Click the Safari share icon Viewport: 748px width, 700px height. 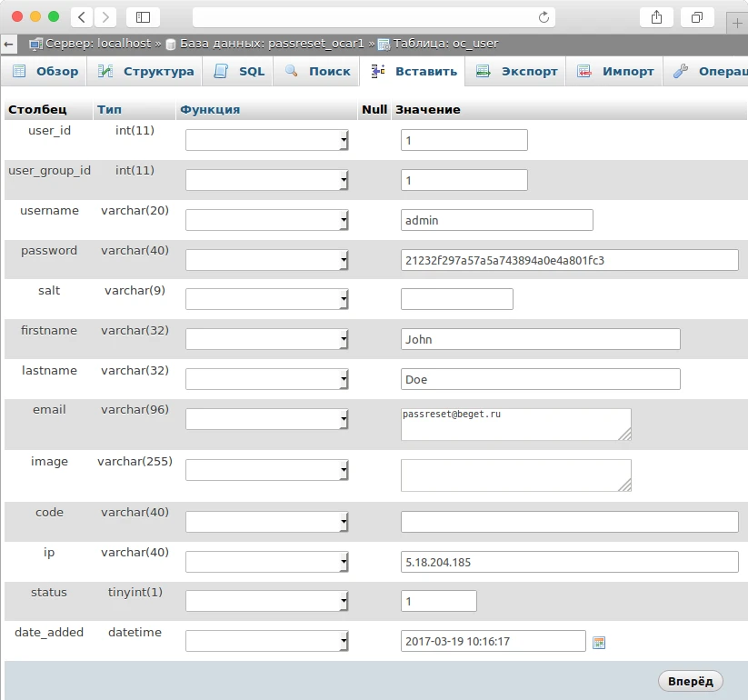[656, 17]
